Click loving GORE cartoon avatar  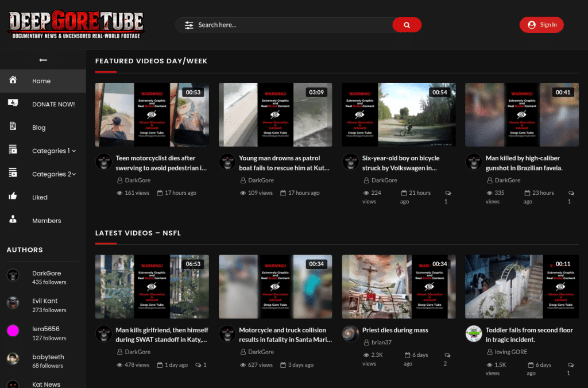(x=474, y=333)
